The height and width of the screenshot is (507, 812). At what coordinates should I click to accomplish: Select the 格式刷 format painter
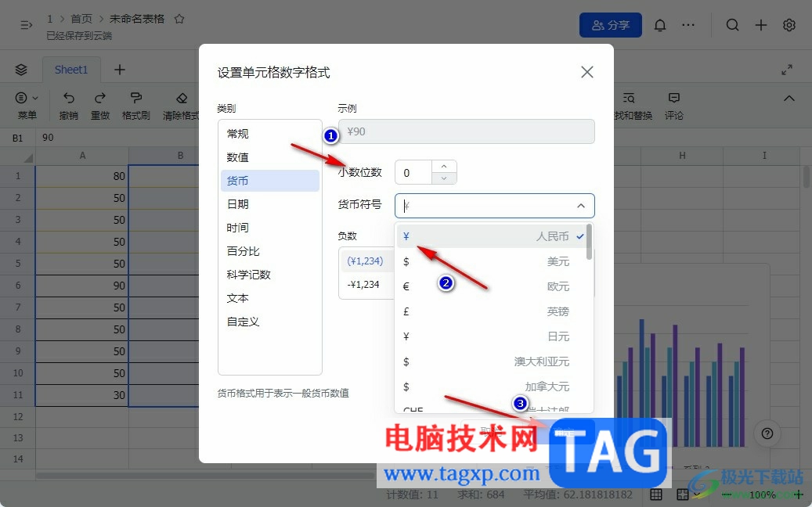pos(135,106)
